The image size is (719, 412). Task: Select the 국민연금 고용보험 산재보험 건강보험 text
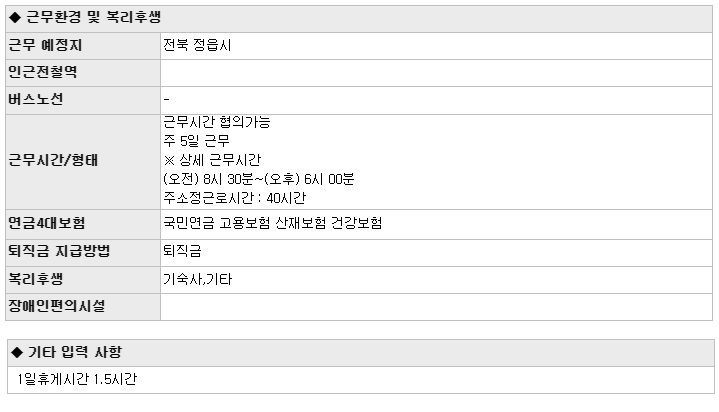click(273, 223)
